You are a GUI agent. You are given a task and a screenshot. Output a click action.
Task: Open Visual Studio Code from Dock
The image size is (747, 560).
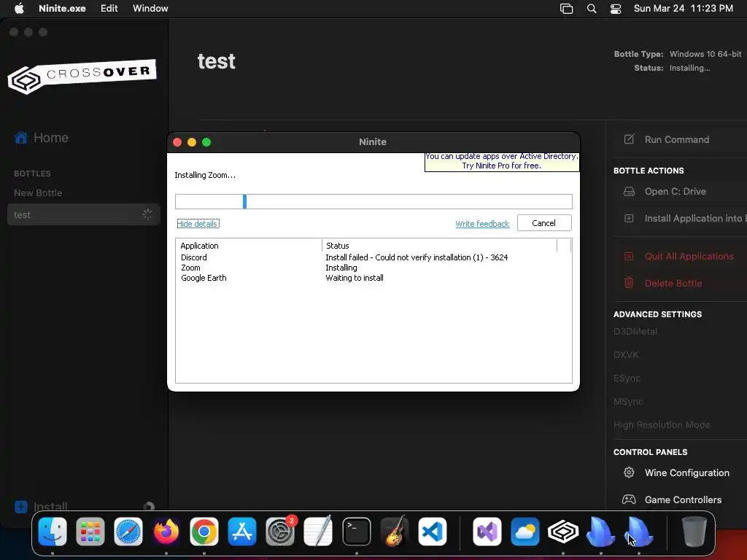pyautogui.click(x=433, y=532)
